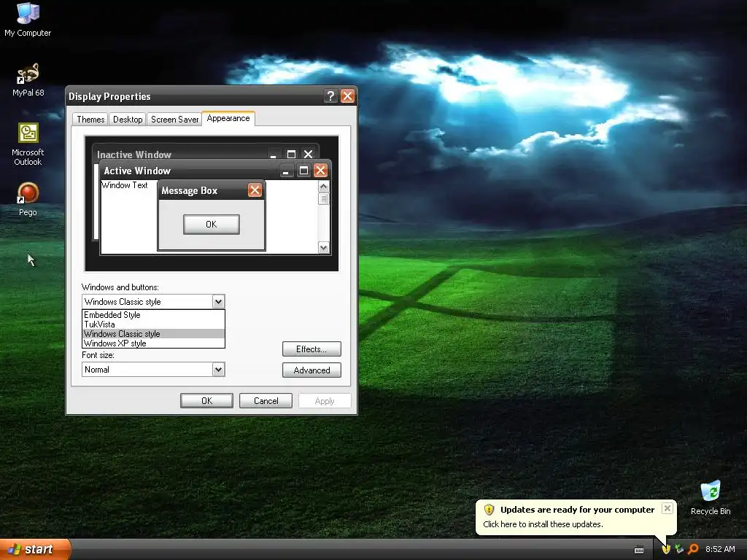The height and width of the screenshot is (560, 747).
Task: Select the Microsoft Outlook desktop icon
Action: (28, 144)
